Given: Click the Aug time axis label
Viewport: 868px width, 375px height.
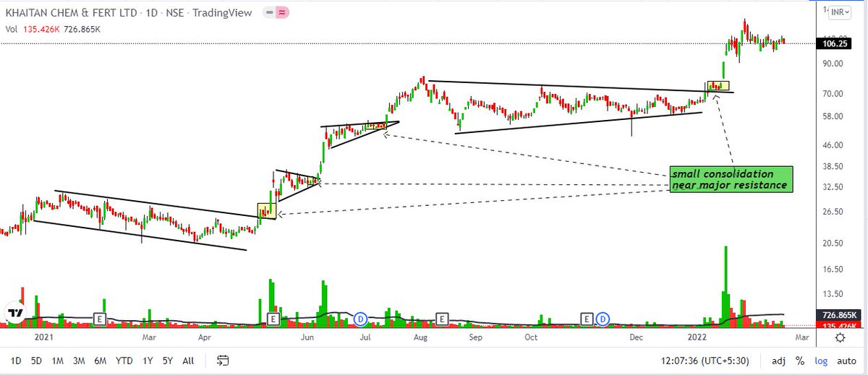Looking at the screenshot, I should point(420,337).
